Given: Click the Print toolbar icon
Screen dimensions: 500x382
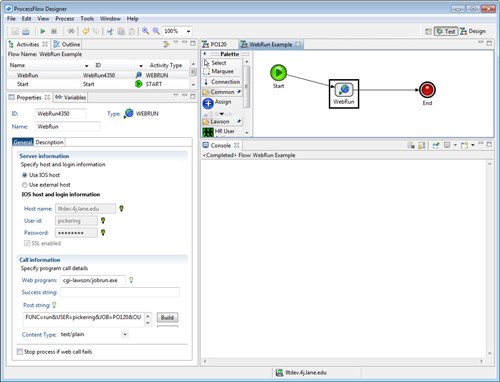Looking at the screenshot, I should (26, 31).
